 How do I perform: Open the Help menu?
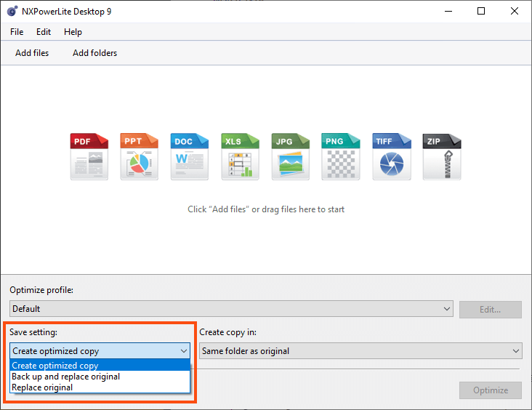coord(73,32)
